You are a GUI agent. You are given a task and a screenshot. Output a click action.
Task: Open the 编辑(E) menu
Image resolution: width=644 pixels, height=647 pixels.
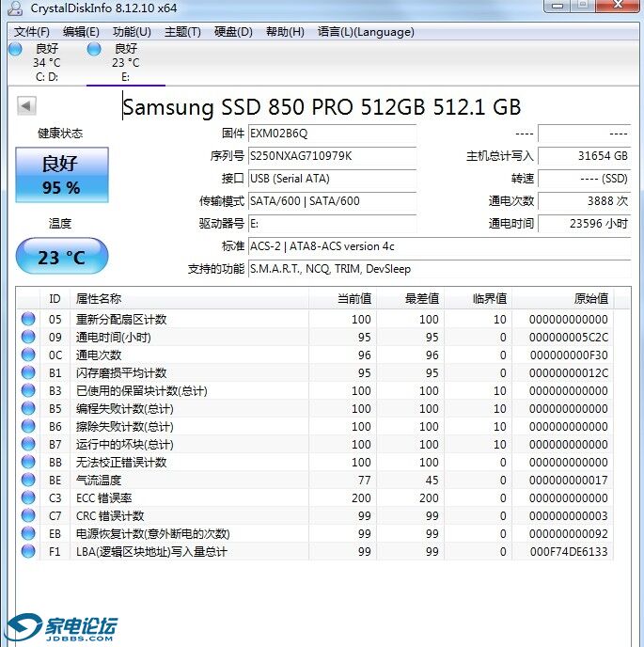point(81,32)
